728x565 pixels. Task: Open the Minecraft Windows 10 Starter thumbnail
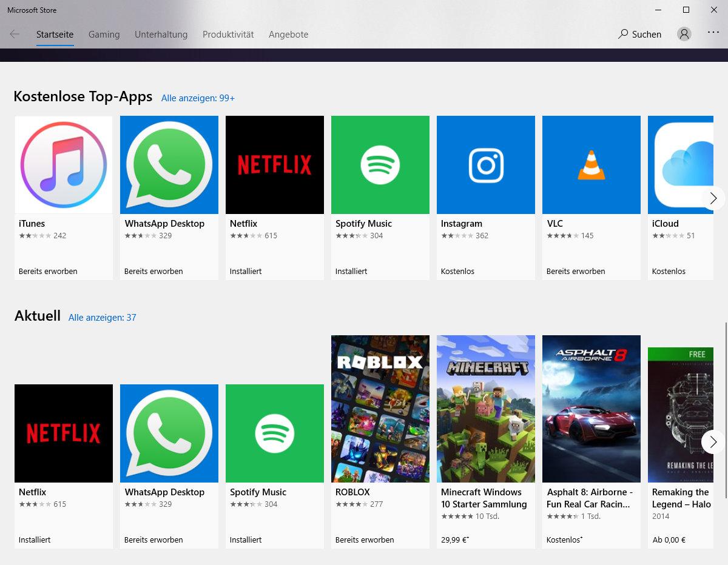[x=485, y=409]
